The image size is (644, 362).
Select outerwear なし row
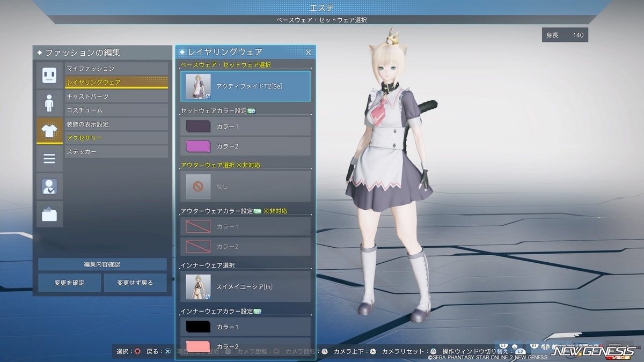click(x=246, y=186)
